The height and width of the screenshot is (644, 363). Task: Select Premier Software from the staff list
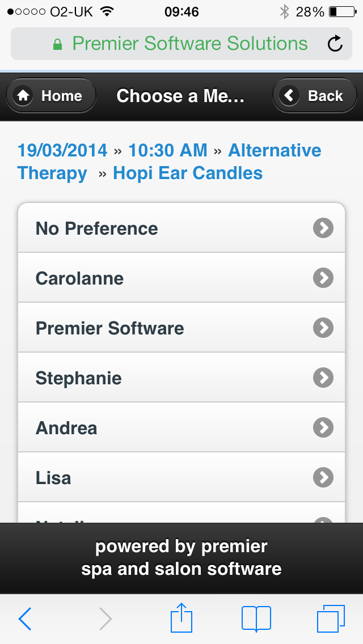pyautogui.click(x=110, y=328)
